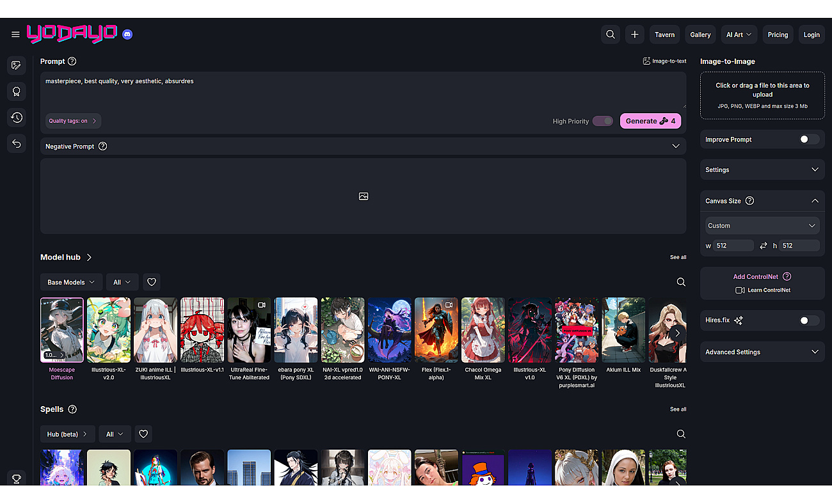Click canvas width input field
Screen dimensions: 832x504
[734, 246]
